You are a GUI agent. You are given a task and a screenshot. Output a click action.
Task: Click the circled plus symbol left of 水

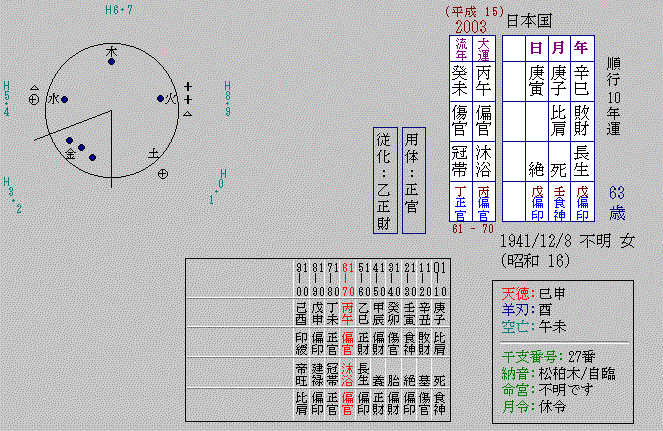coord(34,99)
